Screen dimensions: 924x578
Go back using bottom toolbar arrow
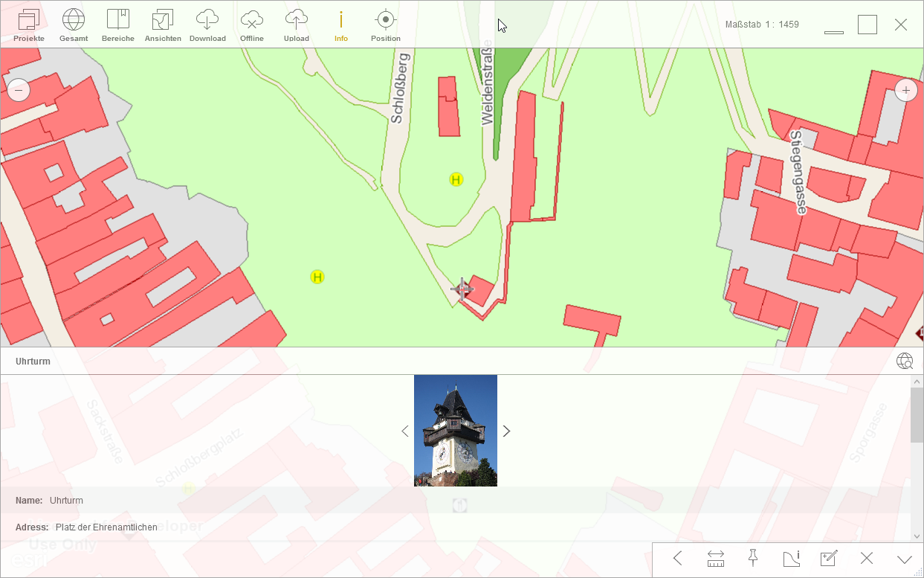point(677,559)
